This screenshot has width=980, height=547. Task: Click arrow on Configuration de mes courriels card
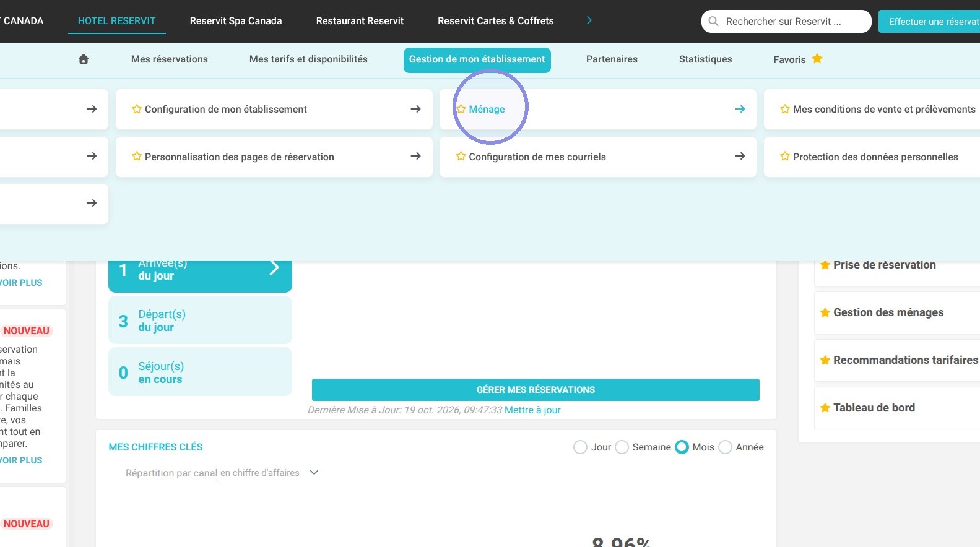pyautogui.click(x=740, y=157)
